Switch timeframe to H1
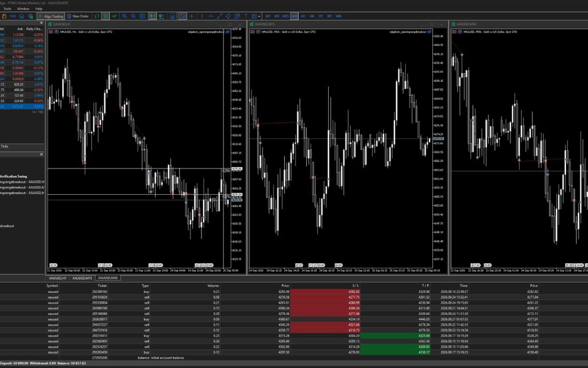Image resolution: width=588 pixels, height=368 pixels. click(x=303, y=16)
